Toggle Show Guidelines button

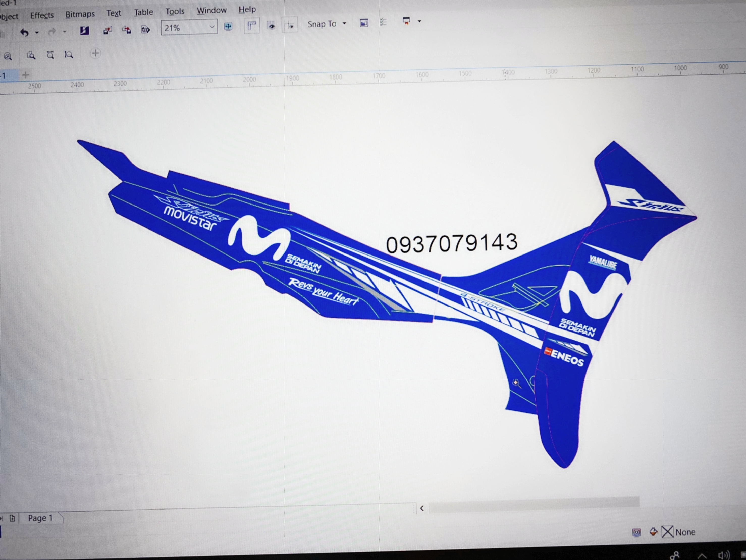point(290,25)
